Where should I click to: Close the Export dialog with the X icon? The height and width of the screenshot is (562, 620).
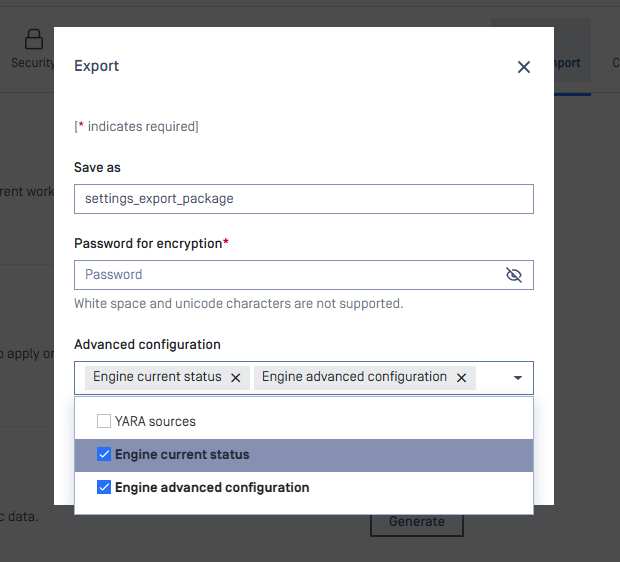point(524,67)
